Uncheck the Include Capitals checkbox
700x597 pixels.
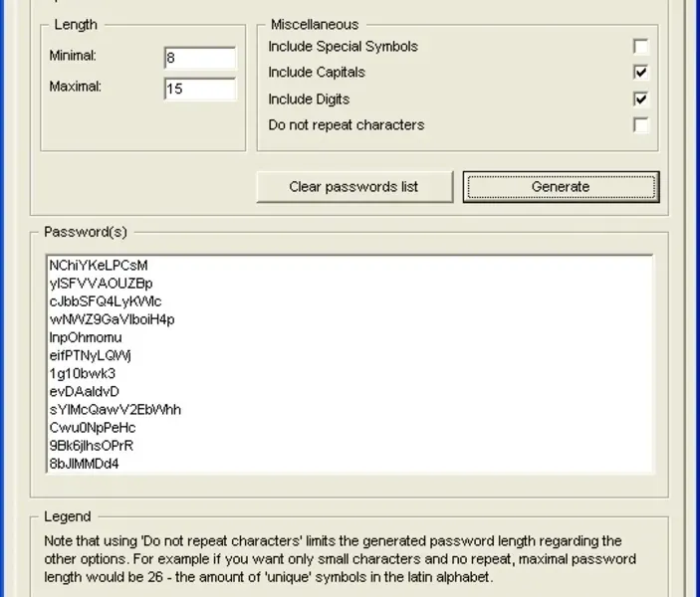point(640,73)
